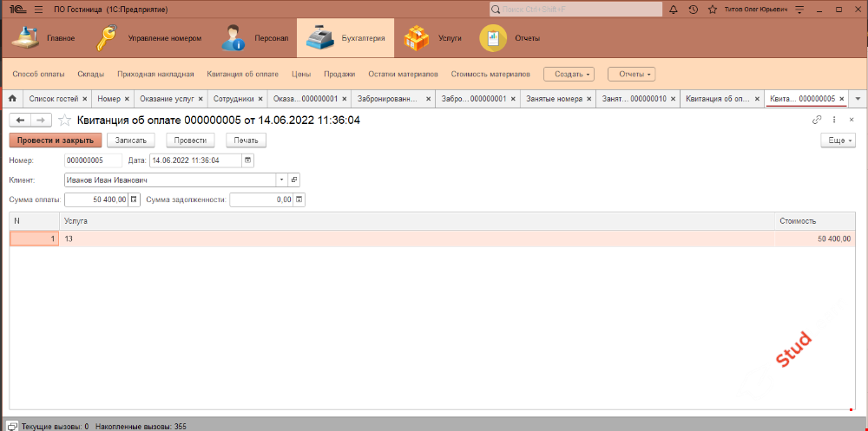Click the Провести и закрыть button

[x=56, y=140]
